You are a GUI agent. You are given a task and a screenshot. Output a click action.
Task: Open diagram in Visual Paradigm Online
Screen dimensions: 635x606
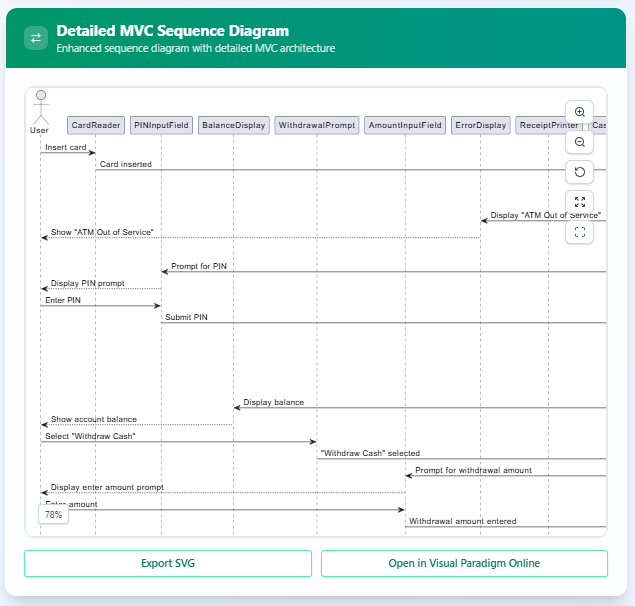(464, 563)
